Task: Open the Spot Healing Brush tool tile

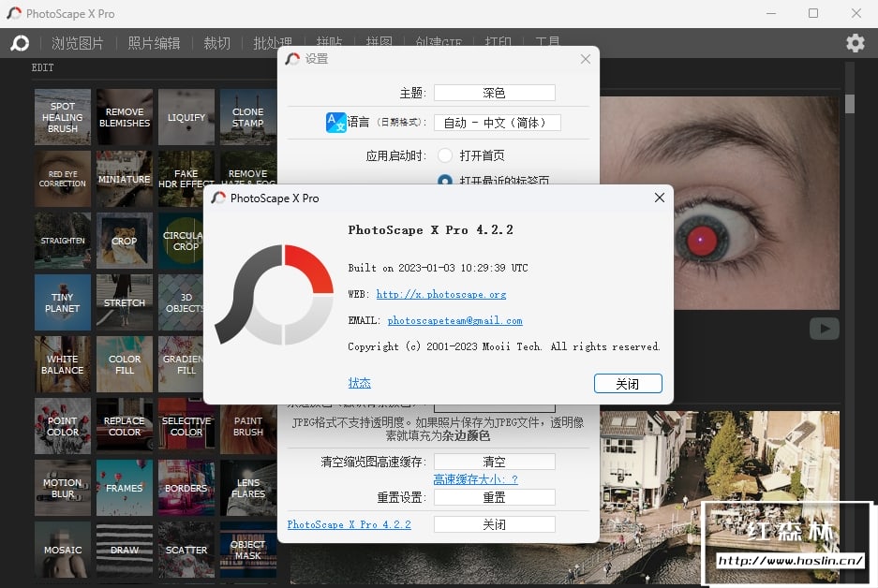Action: (62, 117)
